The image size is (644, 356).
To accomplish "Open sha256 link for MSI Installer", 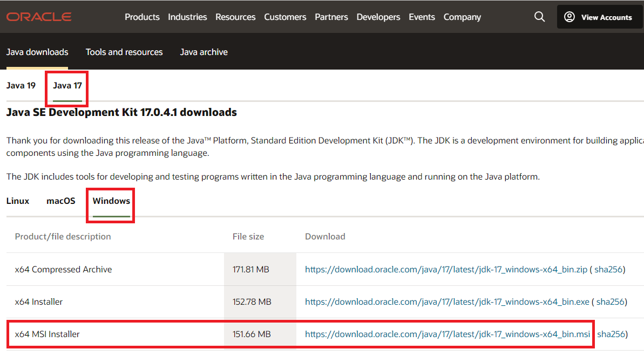I will click(x=611, y=334).
